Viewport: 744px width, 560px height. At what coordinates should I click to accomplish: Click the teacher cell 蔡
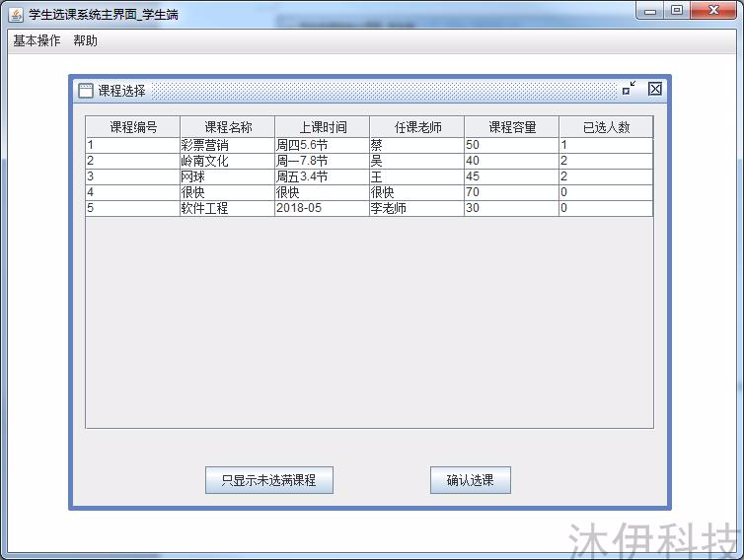[416, 145]
